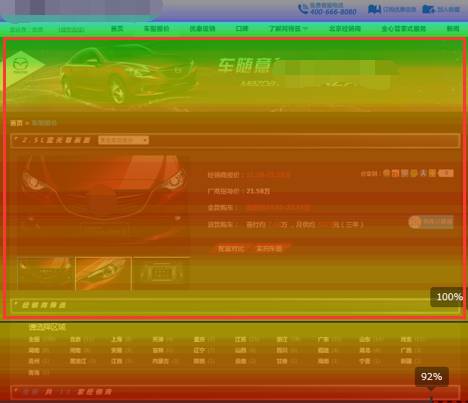Choose 重庆 in the region list

[x=199, y=339]
